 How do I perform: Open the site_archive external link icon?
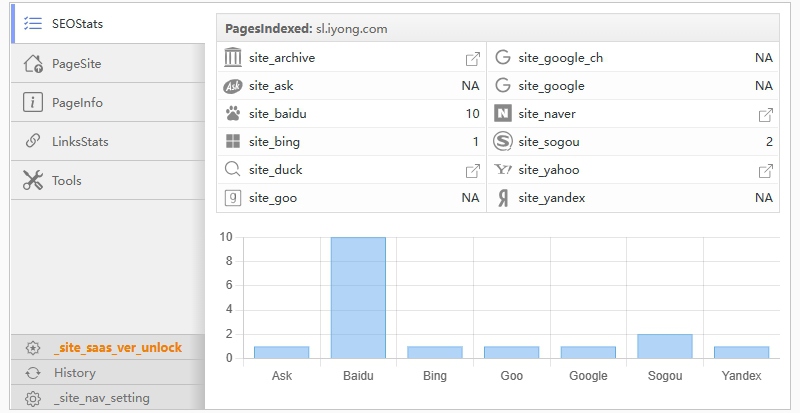pos(473,59)
